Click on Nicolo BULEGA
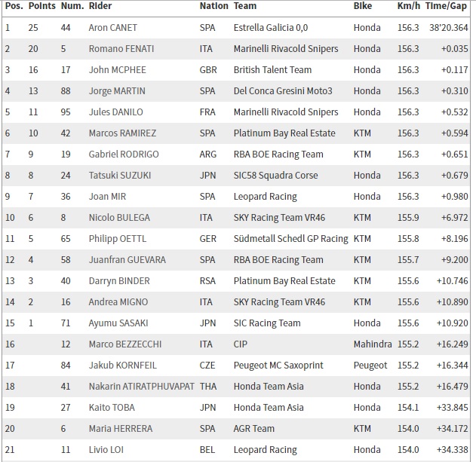Image resolution: width=476 pixels, height=462 pixels. tap(119, 217)
